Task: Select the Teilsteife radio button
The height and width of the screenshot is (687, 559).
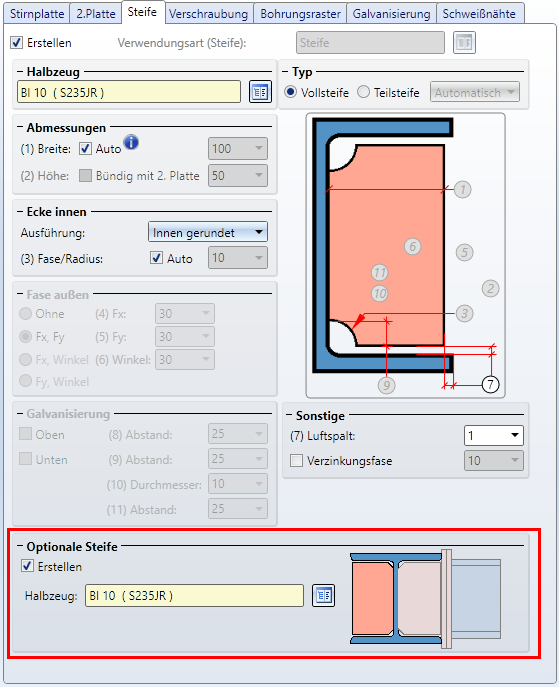Action: (x=363, y=92)
